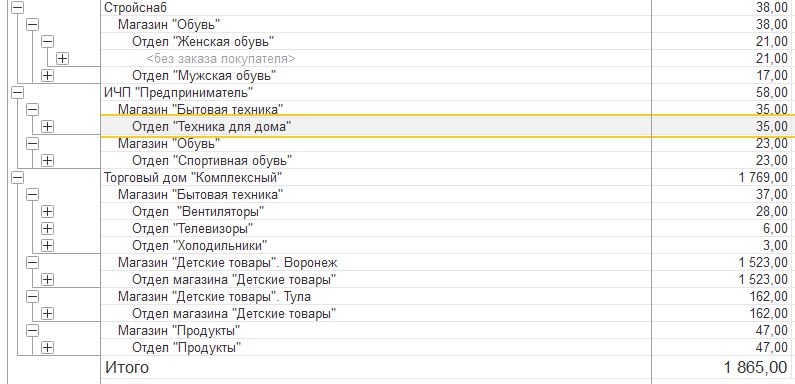The image size is (795, 384).
Task: Expand Отдел "Спортивная обувь"
Action: coord(47,160)
